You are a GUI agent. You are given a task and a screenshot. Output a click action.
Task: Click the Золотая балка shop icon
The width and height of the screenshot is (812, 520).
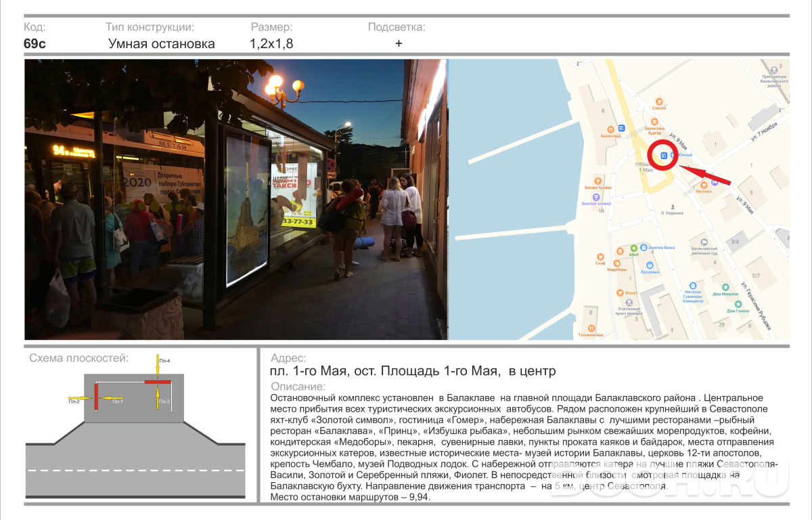click(x=644, y=247)
